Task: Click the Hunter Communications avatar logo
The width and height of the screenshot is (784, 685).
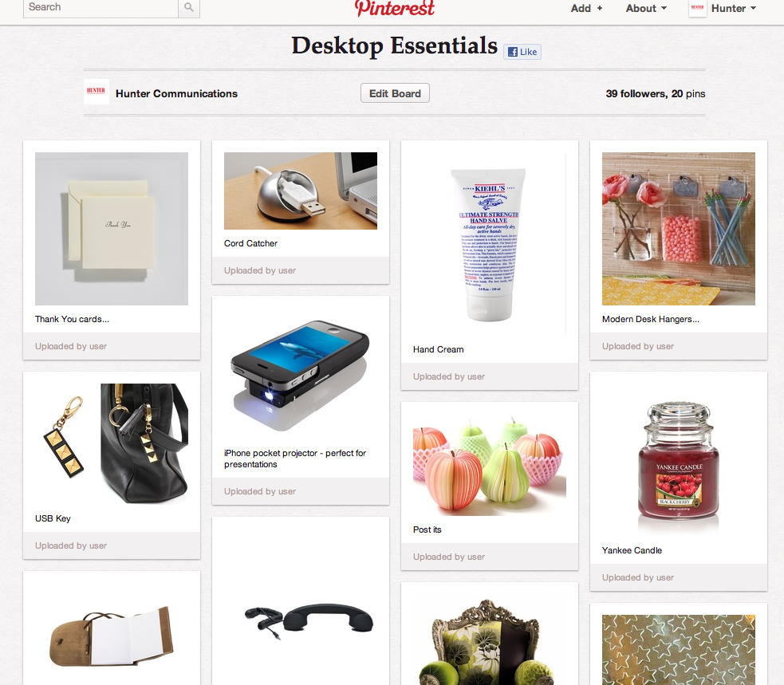Action: coord(97,92)
